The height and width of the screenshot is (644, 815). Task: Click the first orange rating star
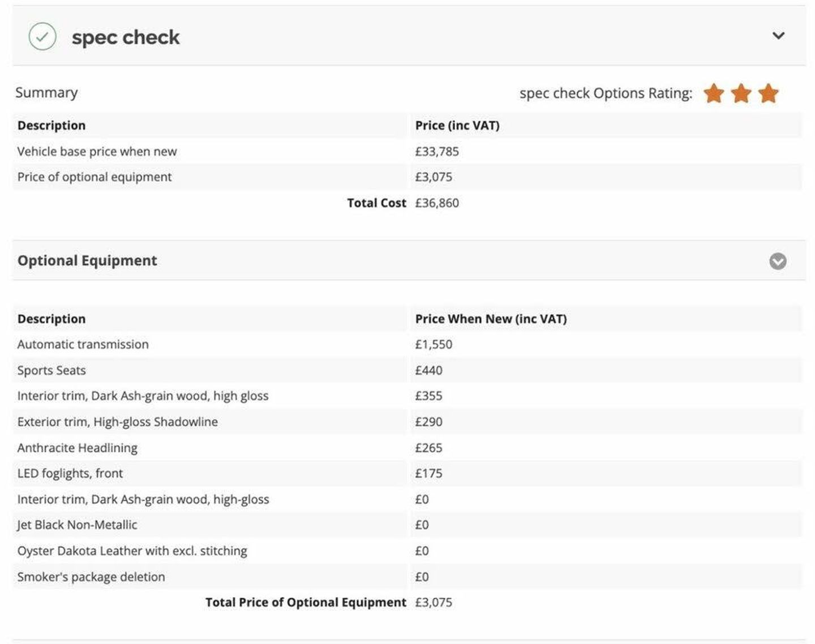pos(714,93)
